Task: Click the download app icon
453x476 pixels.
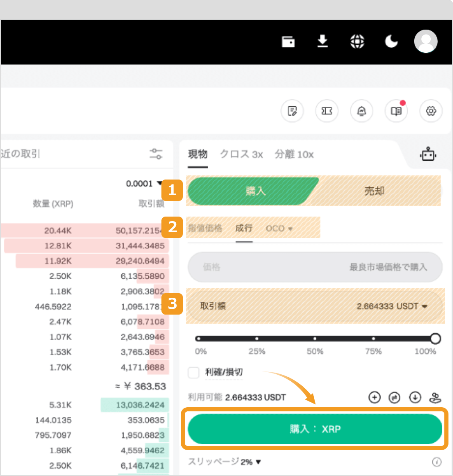Action: tap(322, 41)
